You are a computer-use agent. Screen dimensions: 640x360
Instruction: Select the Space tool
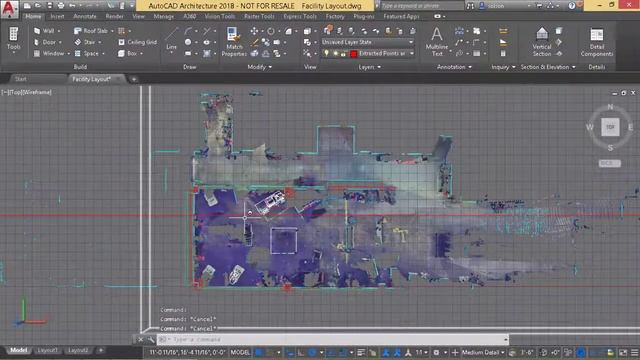coord(87,53)
